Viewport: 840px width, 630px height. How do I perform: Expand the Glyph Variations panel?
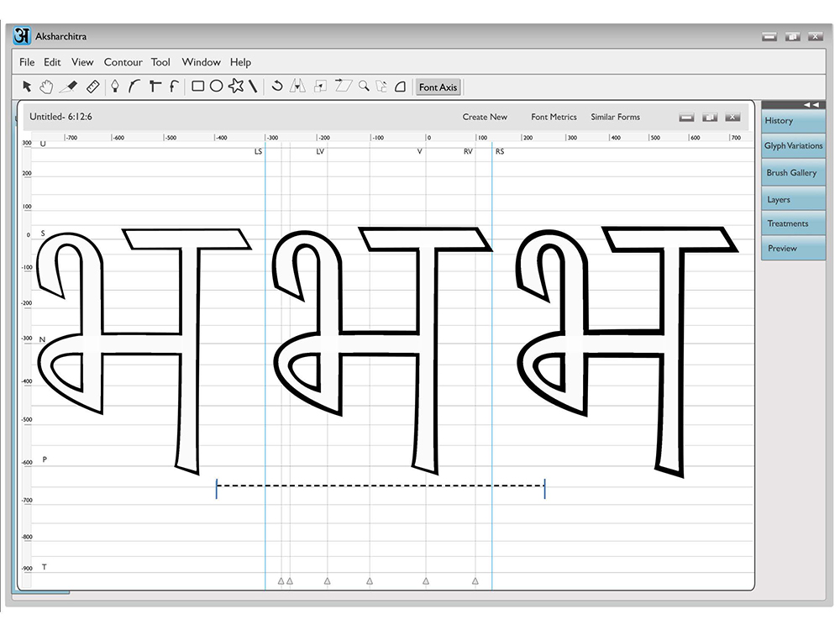tap(793, 145)
